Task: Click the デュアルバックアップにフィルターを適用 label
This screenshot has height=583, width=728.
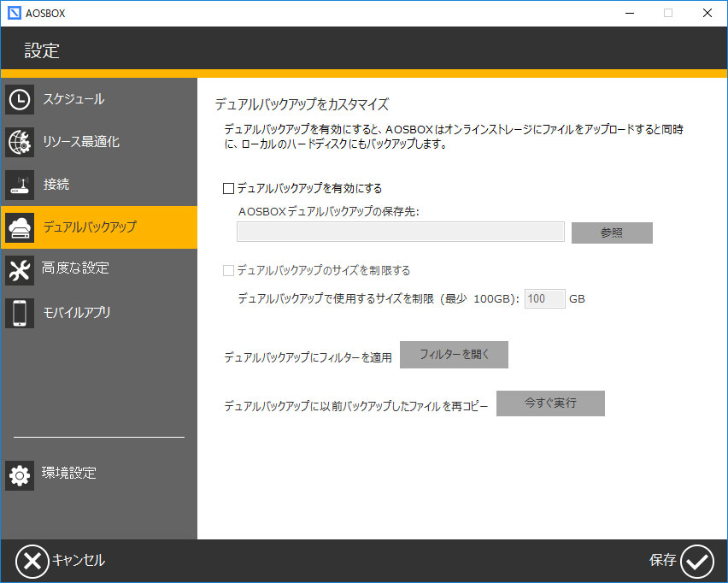Action: click(x=308, y=357)
